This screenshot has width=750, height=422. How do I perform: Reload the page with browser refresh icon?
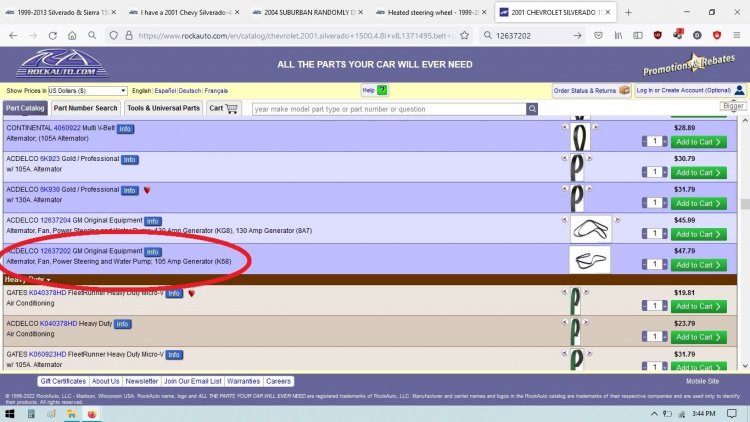[53, 35]
